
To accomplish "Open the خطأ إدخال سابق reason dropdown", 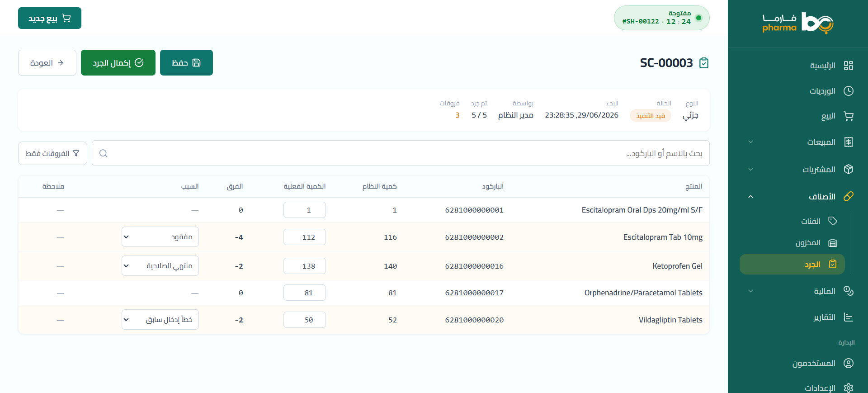I will pyautogui.click(x=160, y=320).
